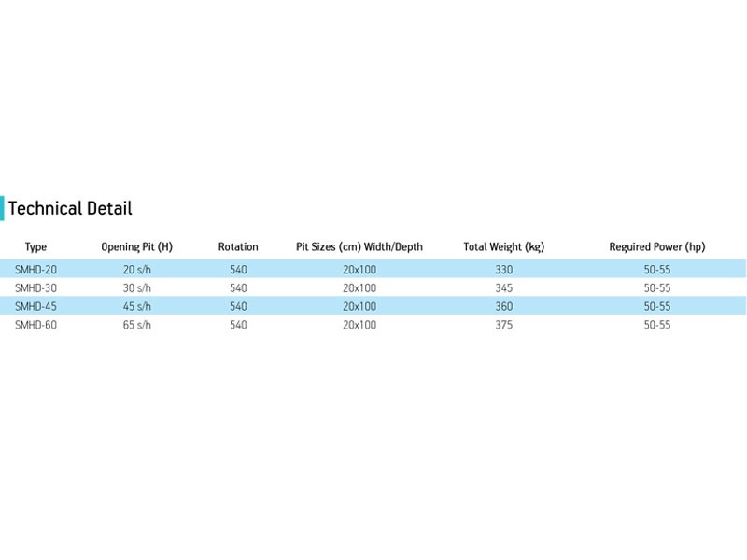Click the Opening Pit (H) column header
The width and height of the screenshot is (747, 560).
(x=136, y=247)
